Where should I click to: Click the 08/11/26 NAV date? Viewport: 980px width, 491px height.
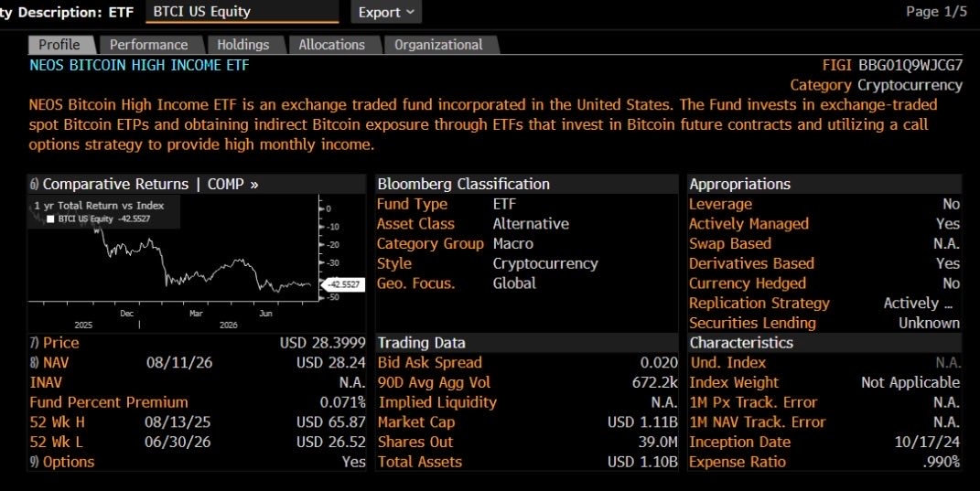tap(179, 363)
